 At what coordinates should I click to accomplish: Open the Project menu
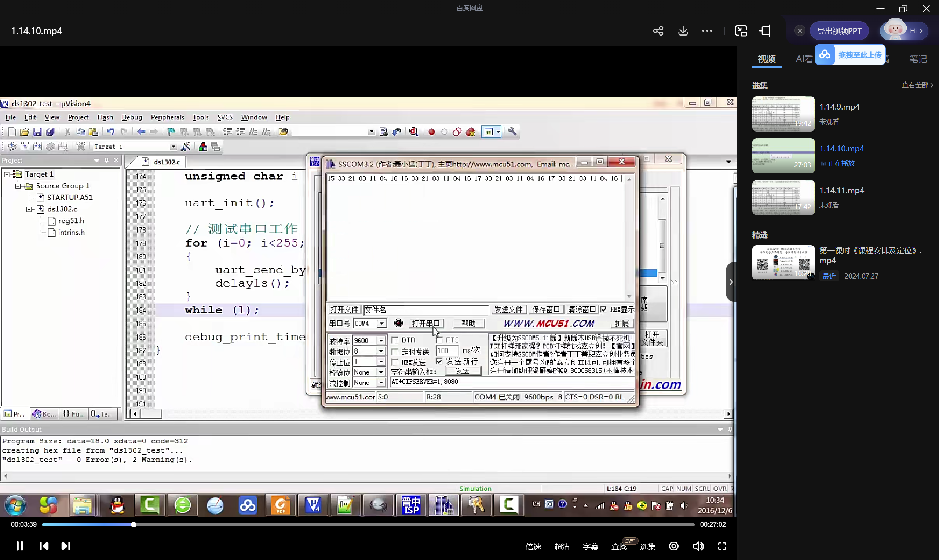(x=78, y=117)
